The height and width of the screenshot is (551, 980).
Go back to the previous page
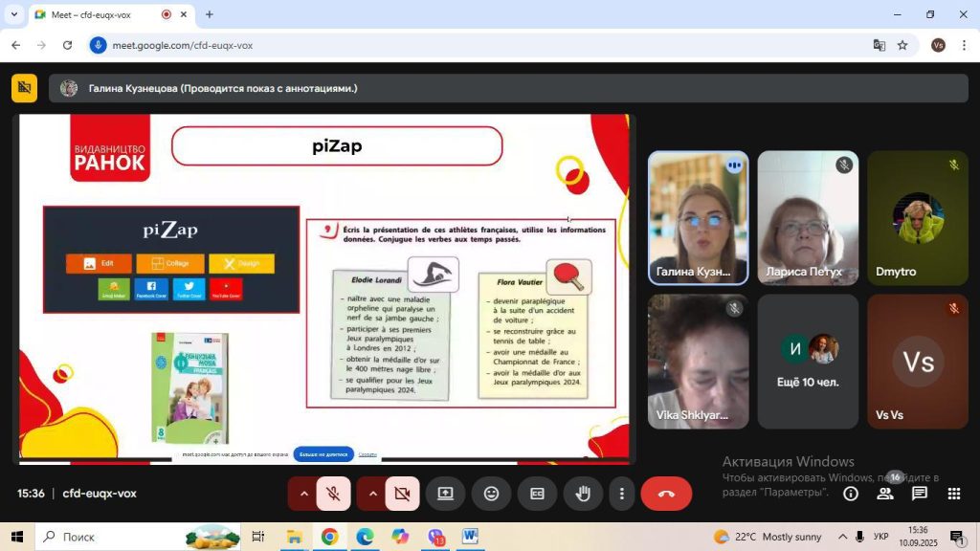[16, 45]
